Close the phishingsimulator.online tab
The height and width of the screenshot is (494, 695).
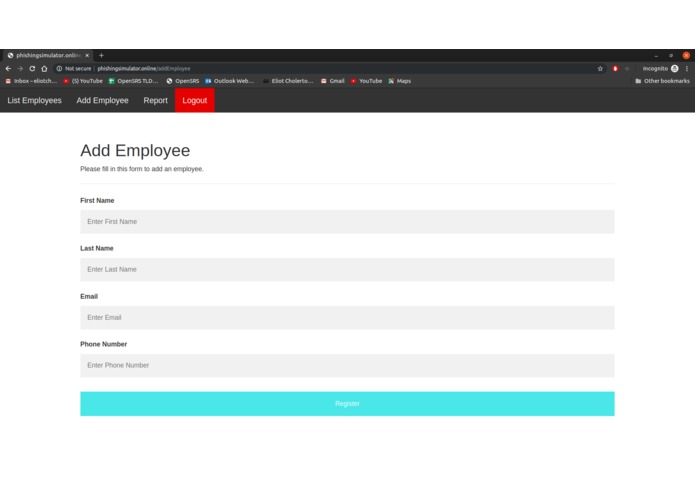click(87, 55)
